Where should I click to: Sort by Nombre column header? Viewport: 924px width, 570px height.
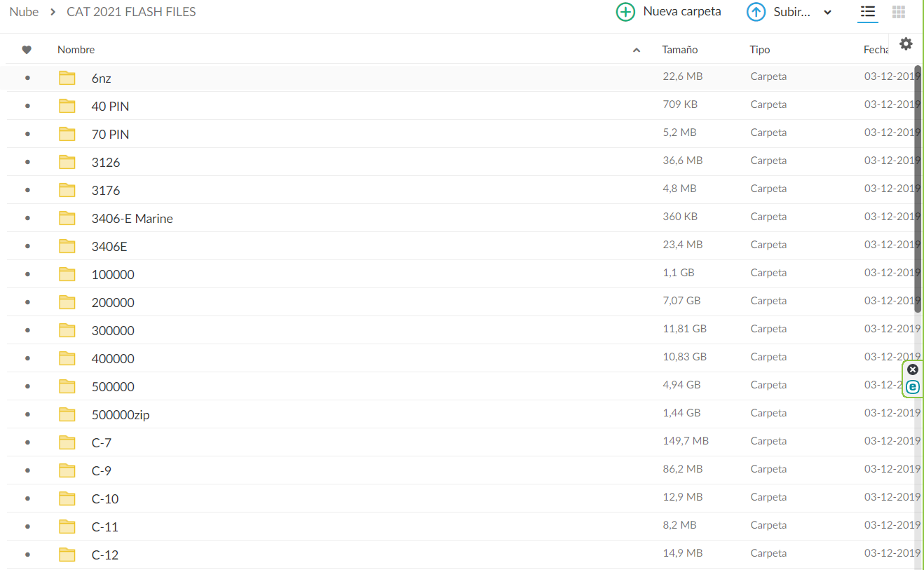pos(76,50)
